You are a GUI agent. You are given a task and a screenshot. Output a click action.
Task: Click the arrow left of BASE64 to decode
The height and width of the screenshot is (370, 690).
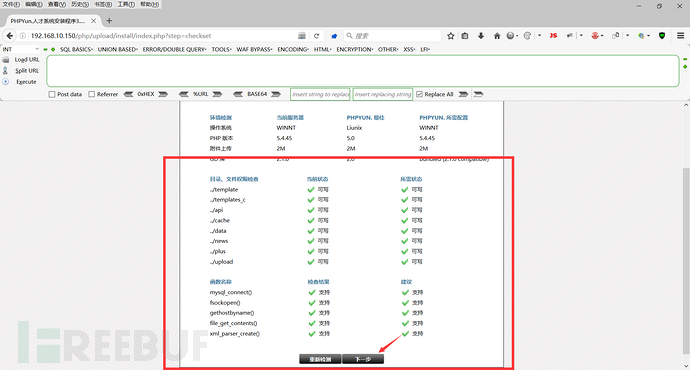tap(238, 94)
